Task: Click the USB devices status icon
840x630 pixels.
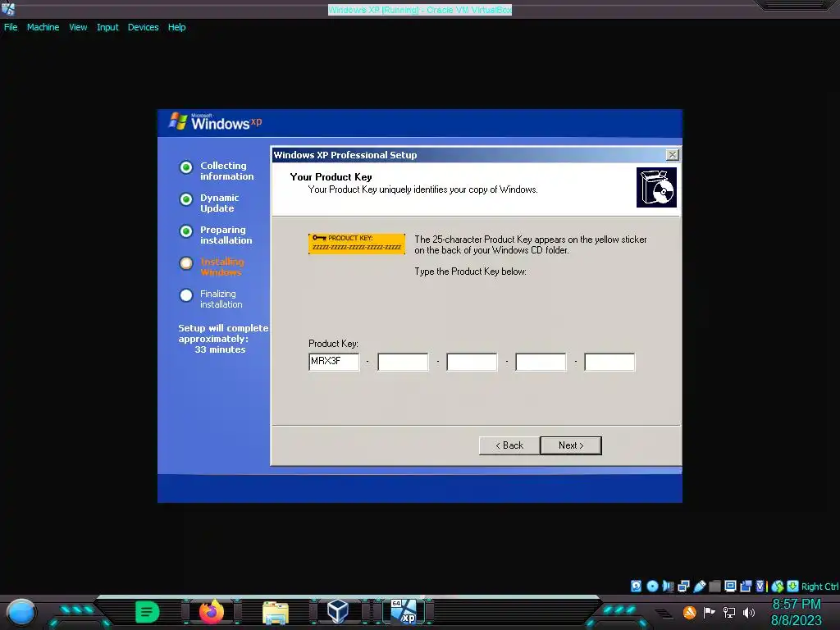Action: (700, 586)
